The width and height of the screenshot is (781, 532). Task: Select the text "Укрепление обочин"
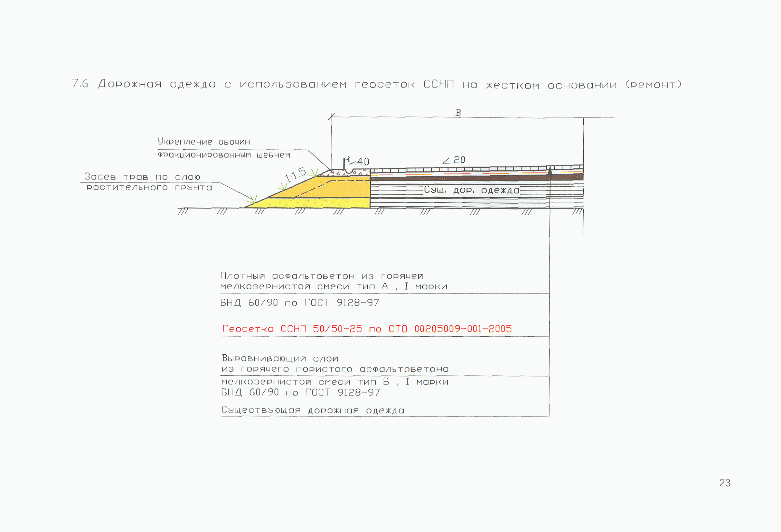pyautogui.click(x=204, y=141)
